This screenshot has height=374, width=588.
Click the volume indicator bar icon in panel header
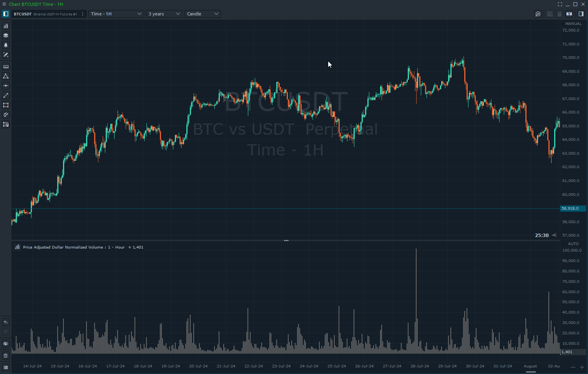click(x=17, y=247)
